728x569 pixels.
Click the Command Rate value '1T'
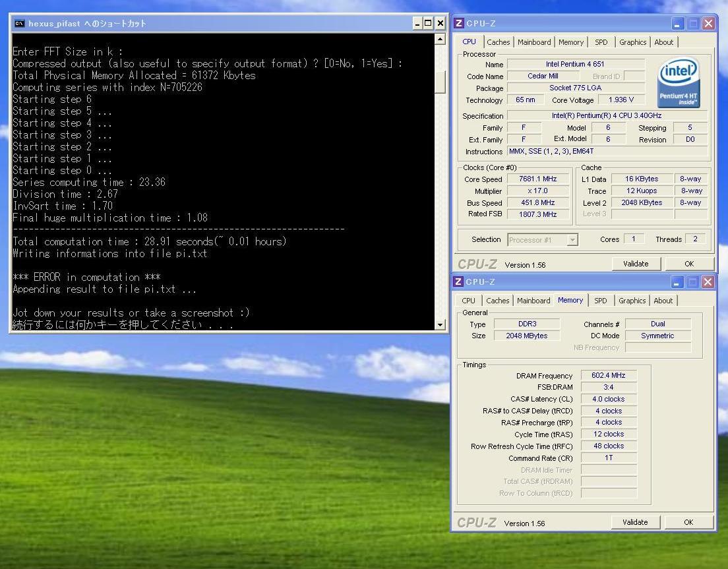point(609,458)
